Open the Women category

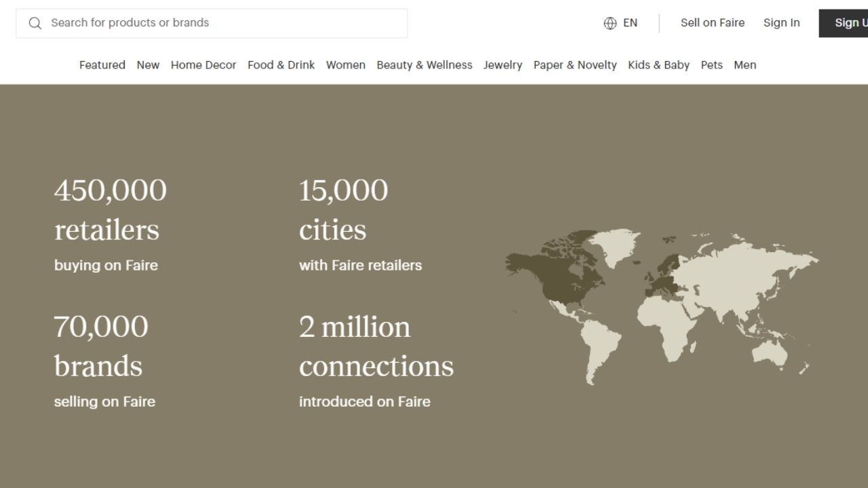pos(346,65)
